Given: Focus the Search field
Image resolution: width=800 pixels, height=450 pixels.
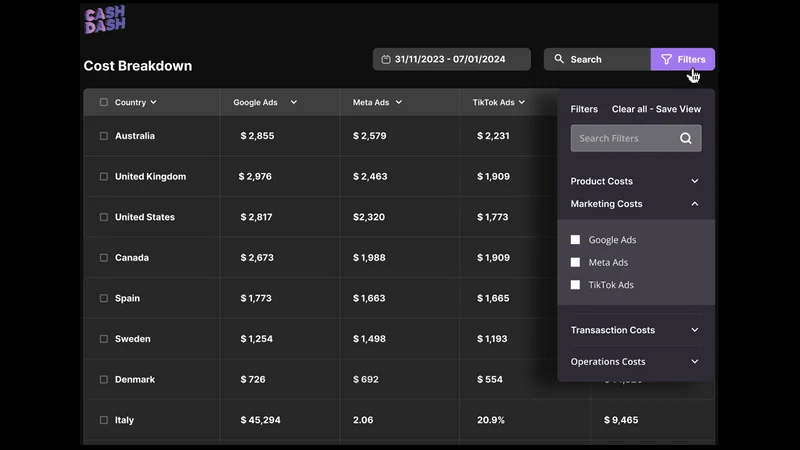Looking at the screenshot, I should tap(597, 59).
